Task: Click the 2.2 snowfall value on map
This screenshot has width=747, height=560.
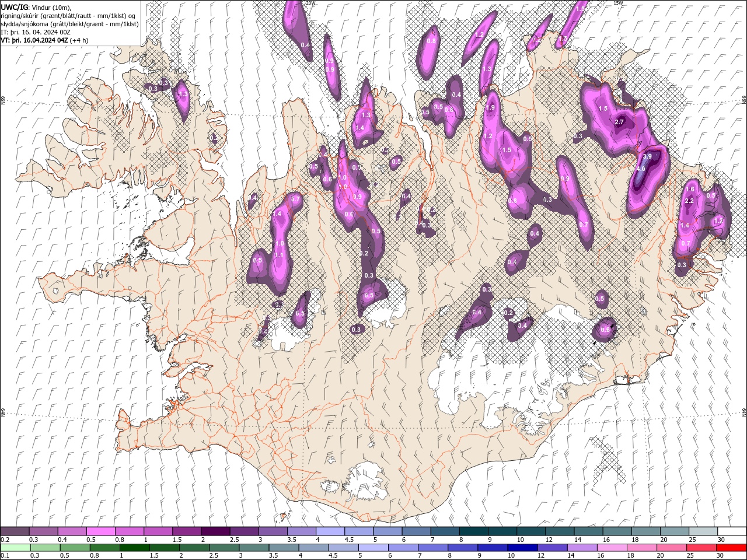Action: pyautogui.click(x=689, y=201)
